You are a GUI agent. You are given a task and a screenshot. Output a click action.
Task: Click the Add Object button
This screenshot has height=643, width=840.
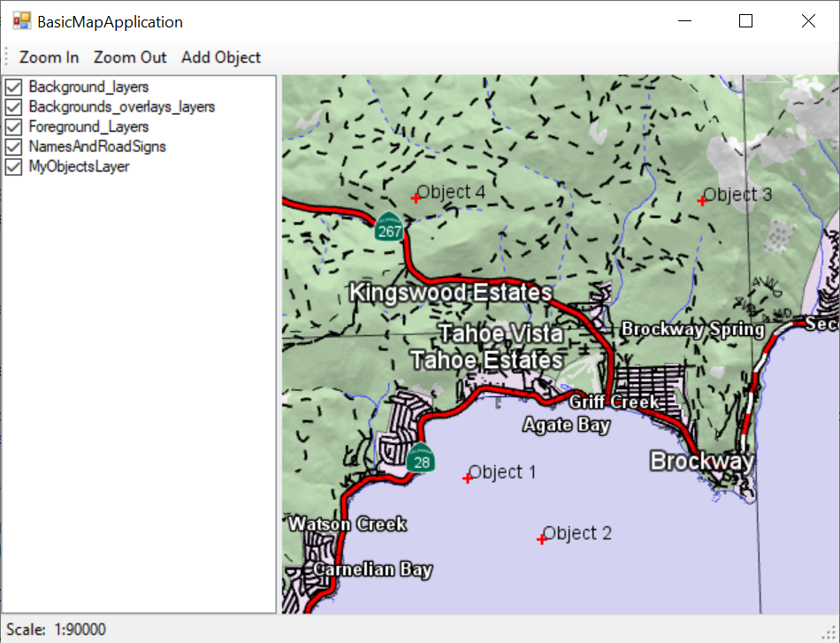221,57
